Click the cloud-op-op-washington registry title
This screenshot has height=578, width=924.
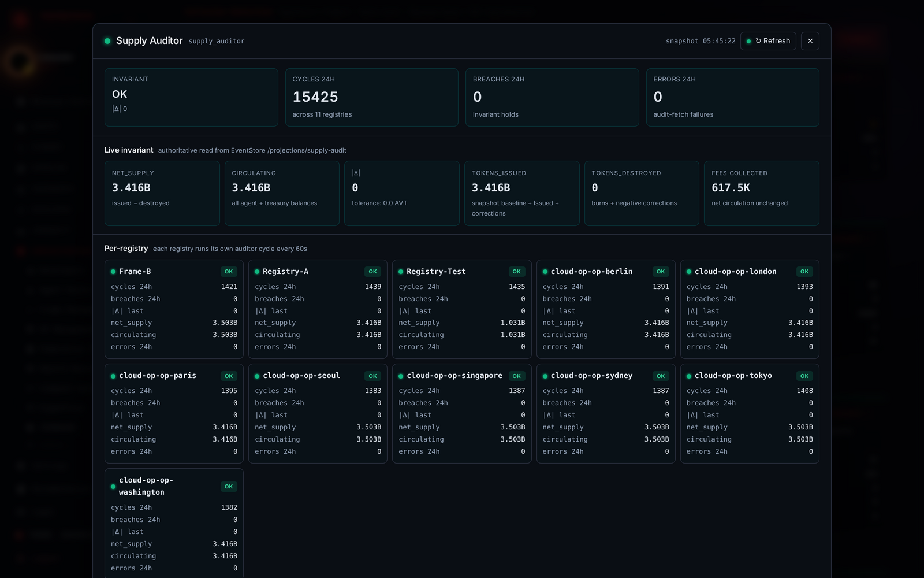pyautogui.click(x=146, y=486)
